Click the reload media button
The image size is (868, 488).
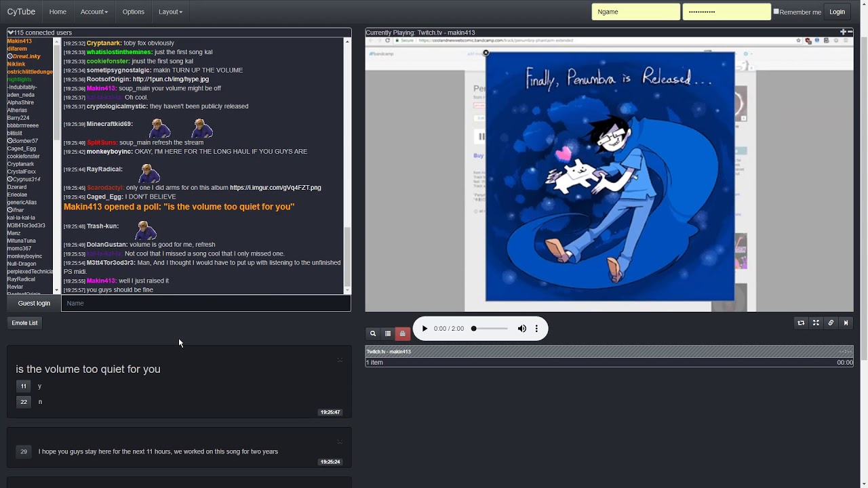801,323
